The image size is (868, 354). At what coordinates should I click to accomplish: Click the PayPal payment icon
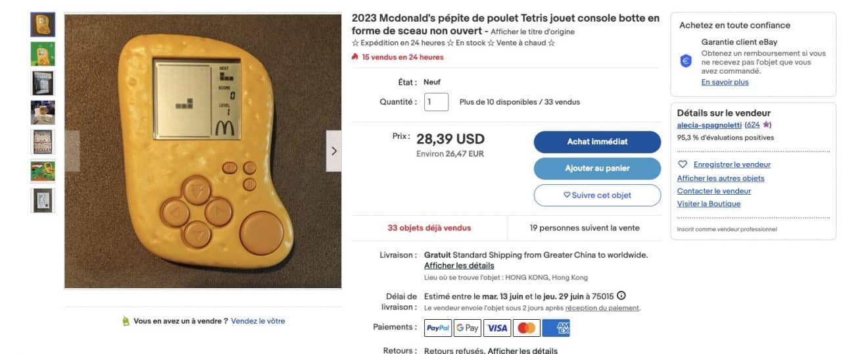[438, 328]
